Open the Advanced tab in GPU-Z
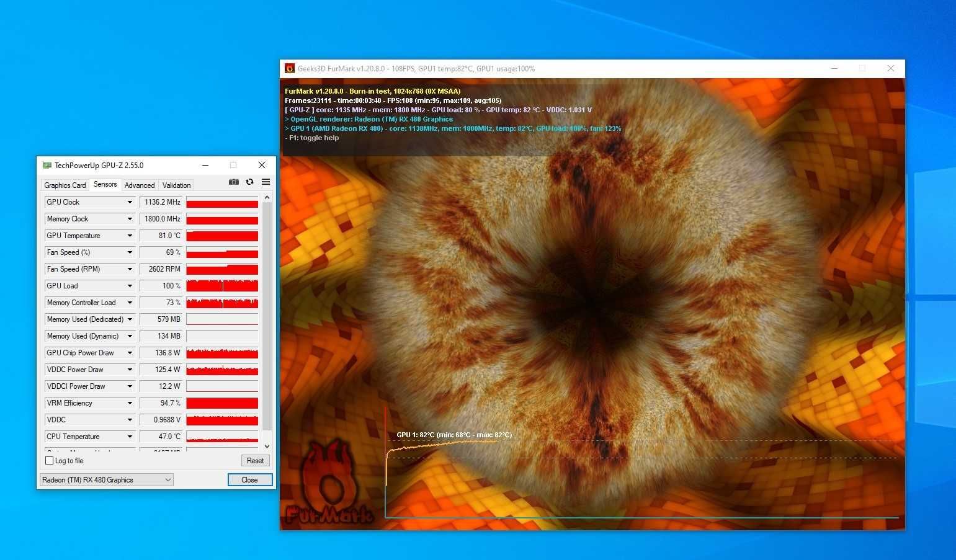Image resolution: width=956 pixels, height=560 pixels. pos(140,185)
